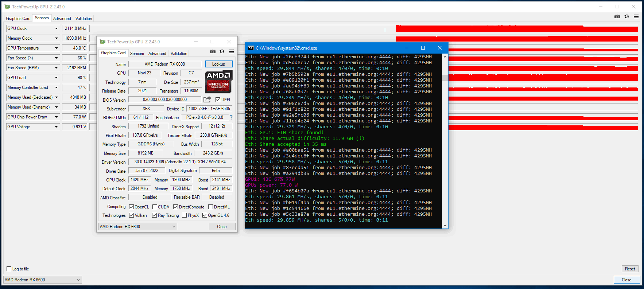The height and width of the screenshot is (289, 644).
Task: Open GPU Temperature sensor dropdown
Action: coord(56,48)
